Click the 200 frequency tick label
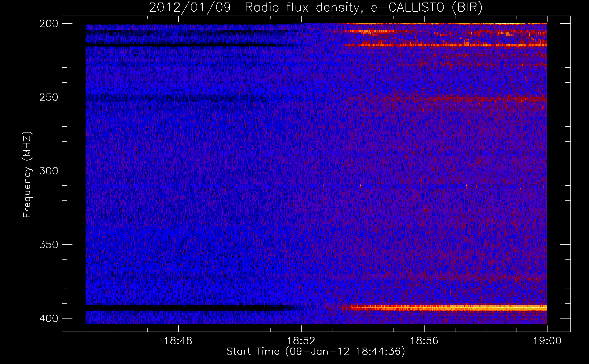This screenshot has width=589, height=364. [x=49, y=24]
